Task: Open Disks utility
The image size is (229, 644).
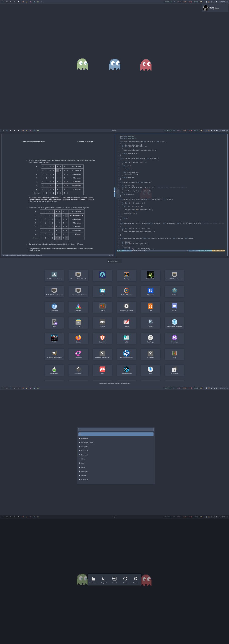Action: tap(54, 323)
